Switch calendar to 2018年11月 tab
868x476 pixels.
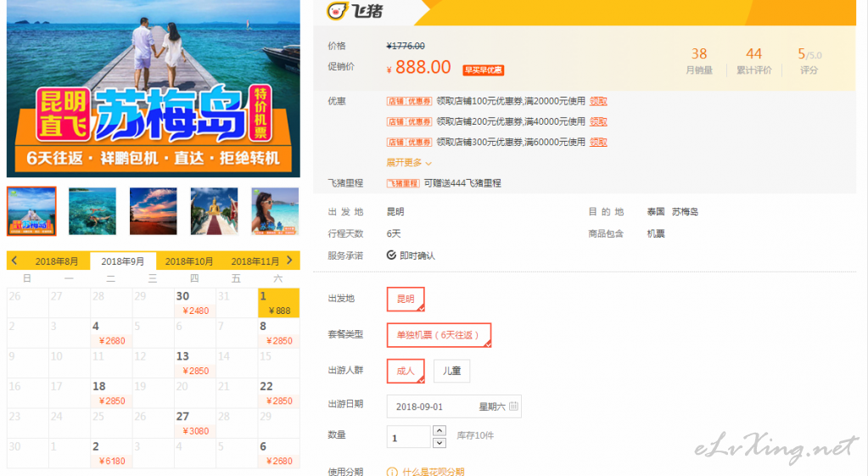click(255, 261)
